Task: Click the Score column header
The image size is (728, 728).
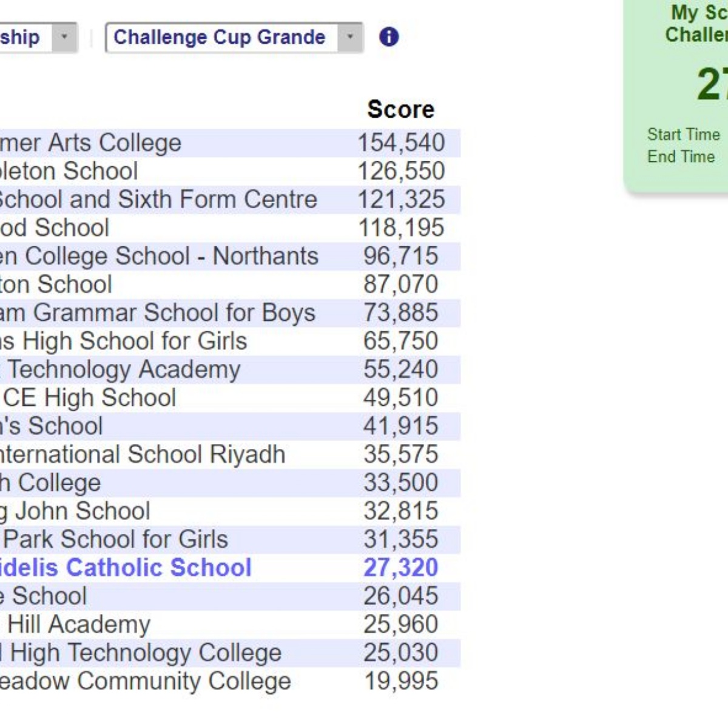Action: pos(400,109)
